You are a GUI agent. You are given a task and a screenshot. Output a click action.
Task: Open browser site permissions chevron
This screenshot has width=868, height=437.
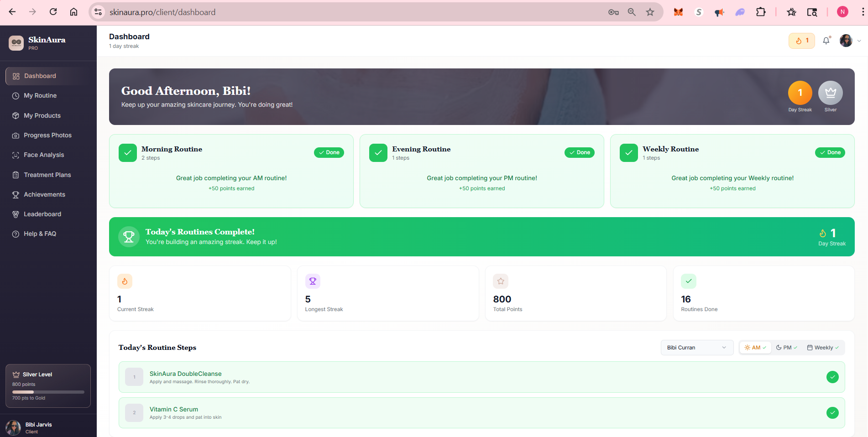(x=98, y=12)
